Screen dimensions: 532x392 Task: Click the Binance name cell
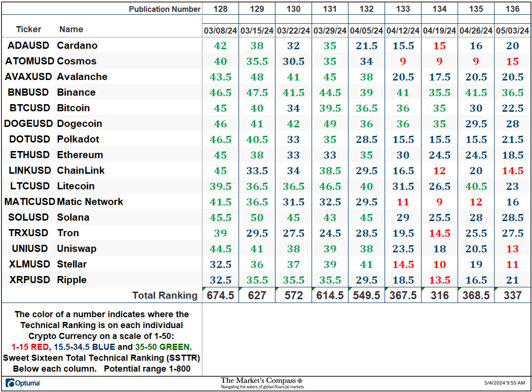(x=76, y=92)
